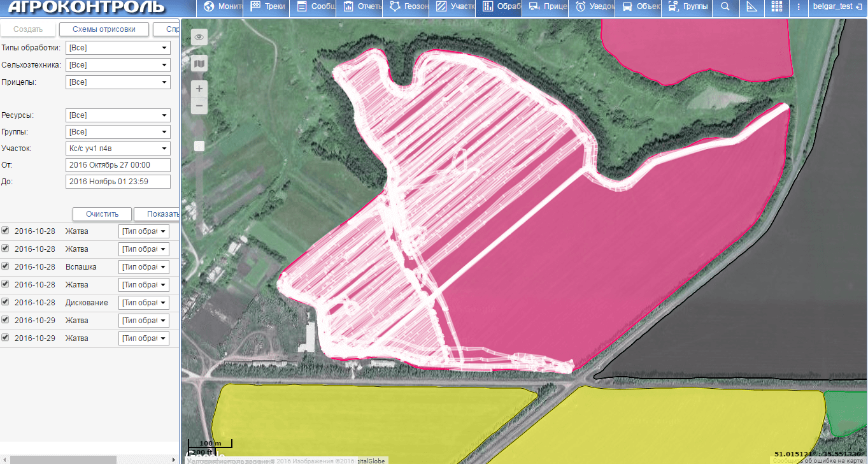Uncheck the Дискование 2016-10-28 checkbox
Image resolution: width=868 pixels, height=464 pixels.
6,301
